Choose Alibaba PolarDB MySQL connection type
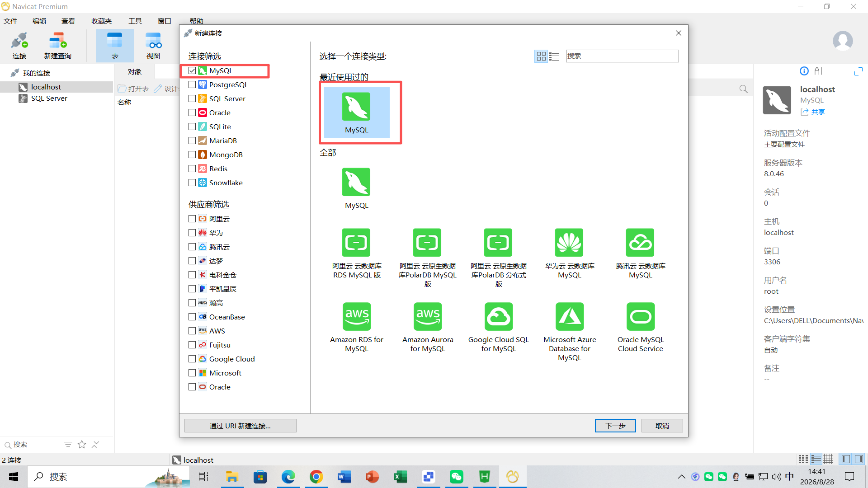 pos(427,258)
